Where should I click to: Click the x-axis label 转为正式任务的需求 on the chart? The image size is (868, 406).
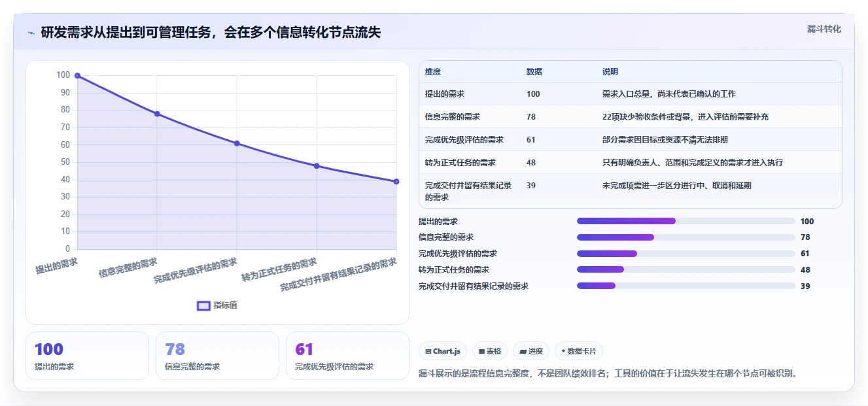coord(279,269)
